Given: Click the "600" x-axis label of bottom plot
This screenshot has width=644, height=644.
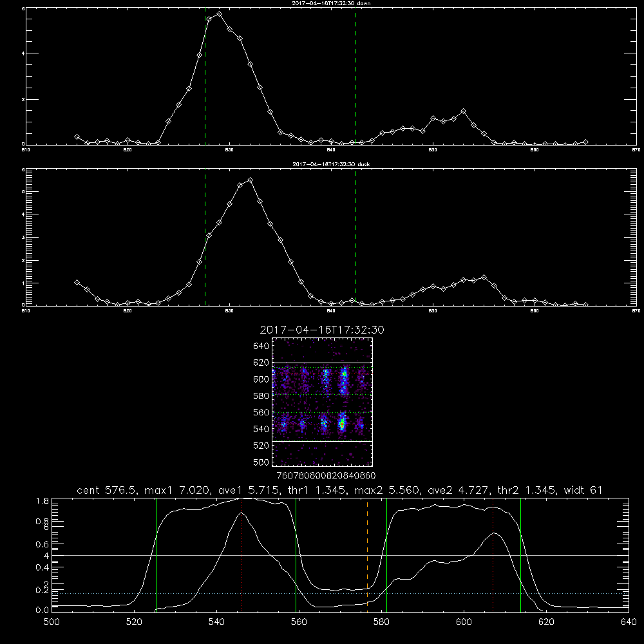Looking at the screenshot, I should coord(464,622).
